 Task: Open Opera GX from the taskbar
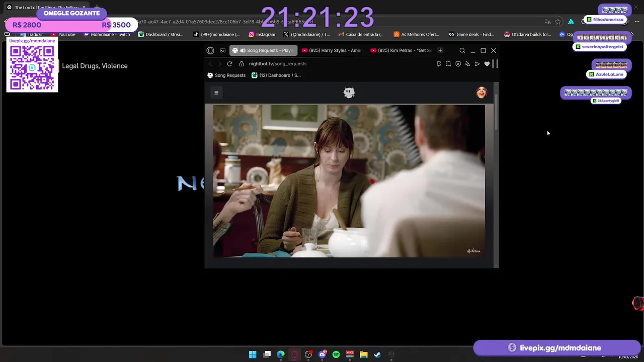tap(294, 354)
